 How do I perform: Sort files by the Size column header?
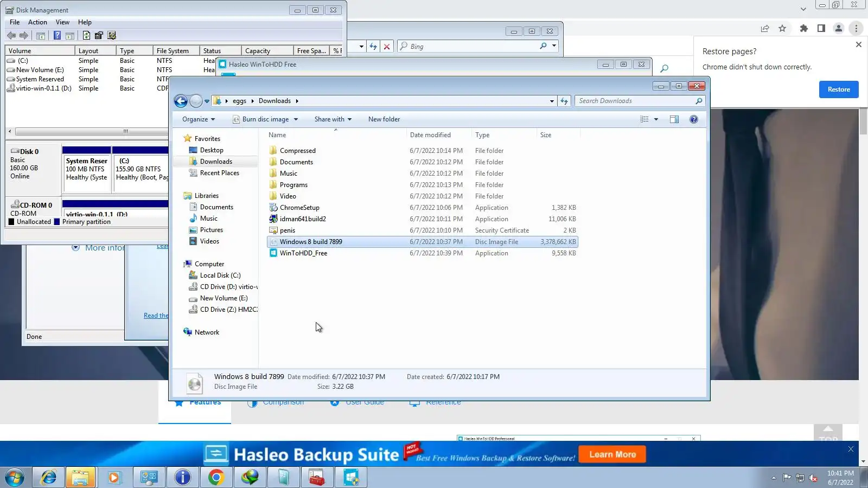click(558, 135)
